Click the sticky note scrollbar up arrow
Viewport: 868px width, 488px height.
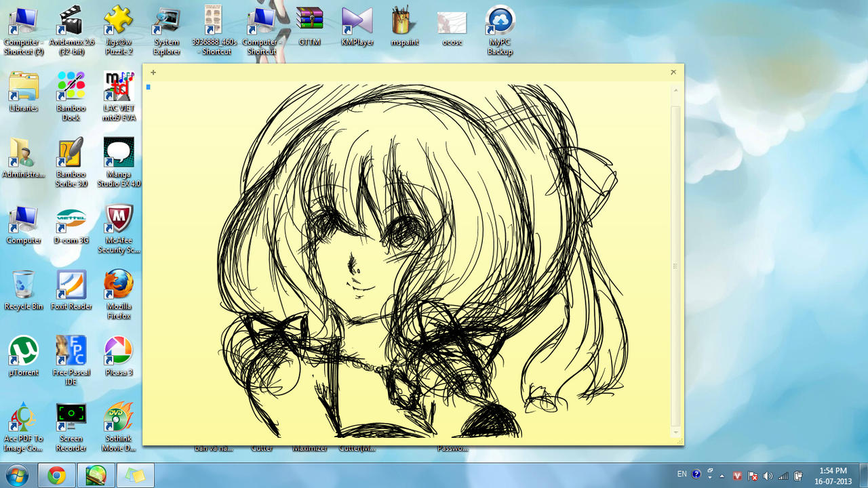tap(675, 89)
